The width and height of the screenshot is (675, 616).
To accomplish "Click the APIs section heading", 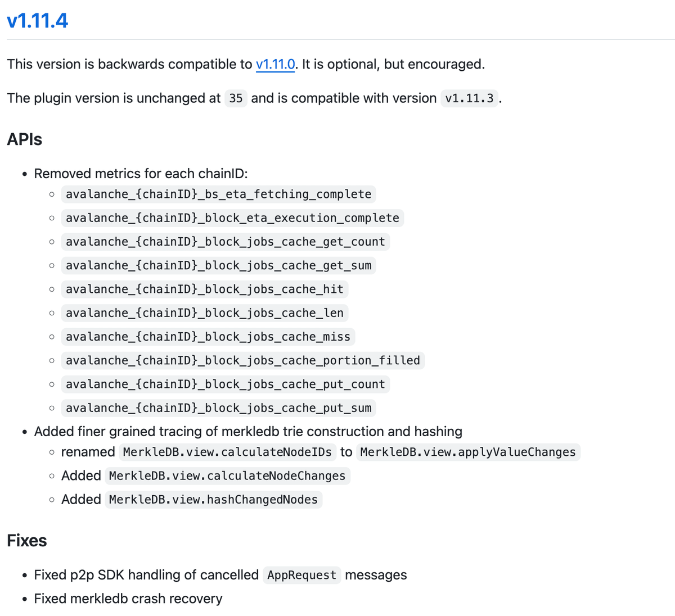I will coord(25,139).
